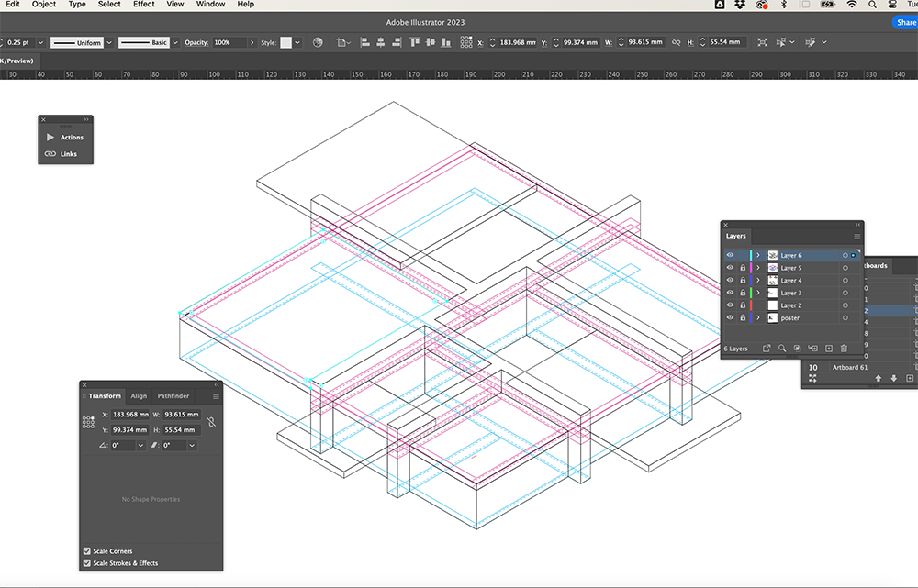
Task: Uncheck Scale Corners in Transform panel
Action: tap(86, 551)
